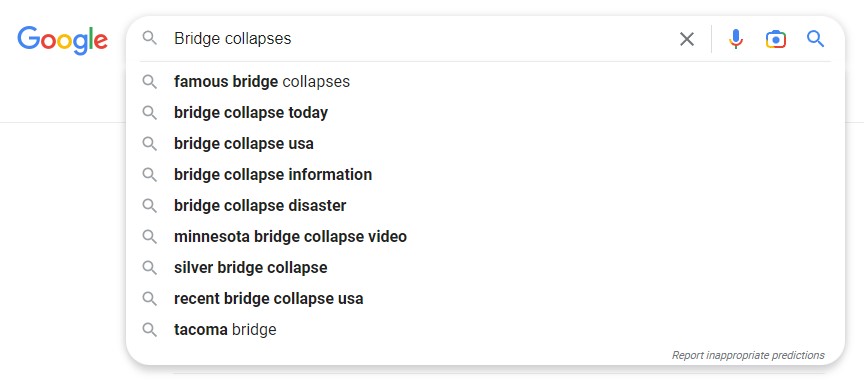This screenshot has height=382, width=864.
Task: Click magnifier icon beside famous bridge collapses
Action: (x=149, y=82)
